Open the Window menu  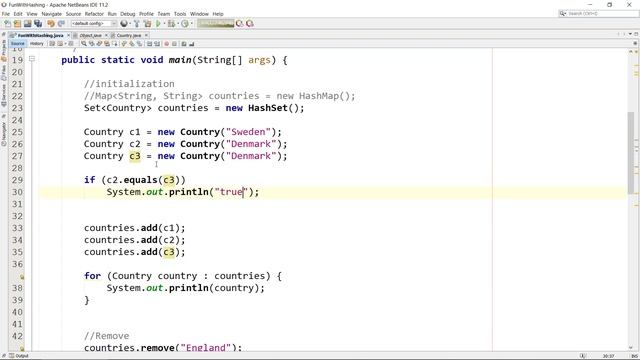(x=199, y=14)
